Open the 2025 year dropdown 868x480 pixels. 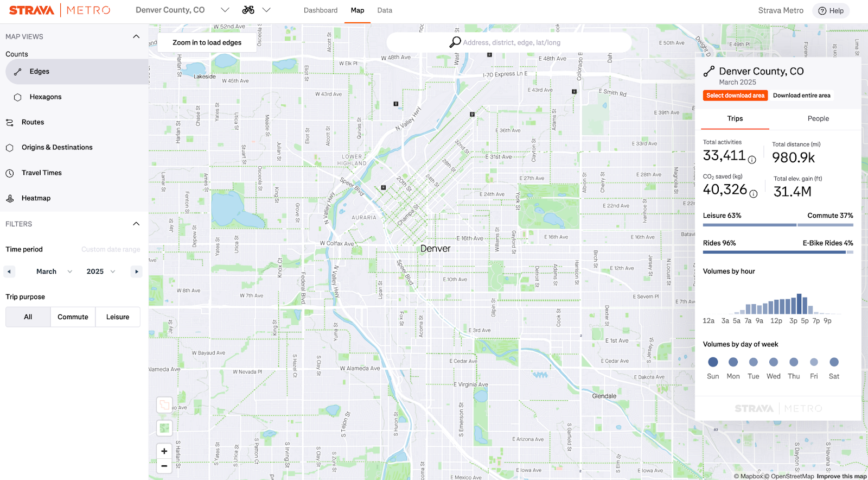click(x=101, y=271)
